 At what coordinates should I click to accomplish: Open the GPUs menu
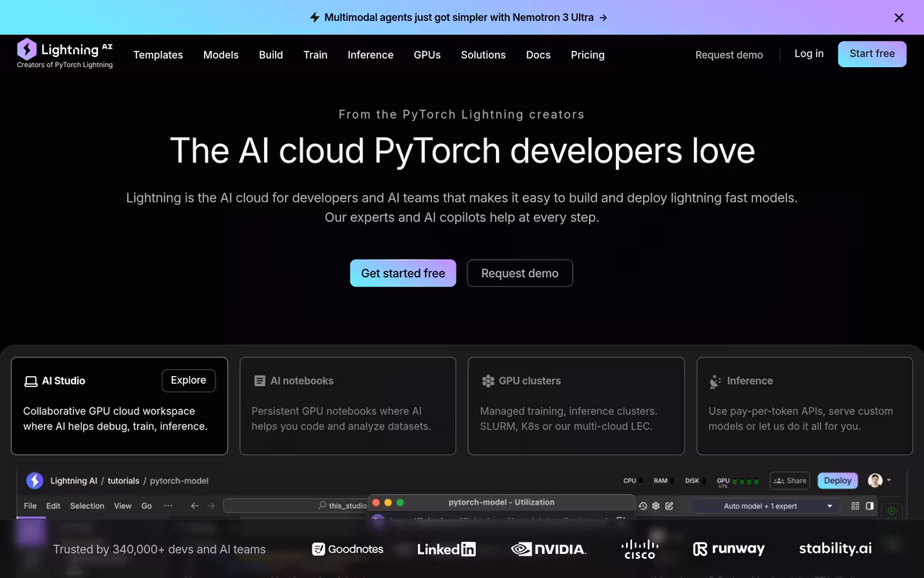(427, 55)
